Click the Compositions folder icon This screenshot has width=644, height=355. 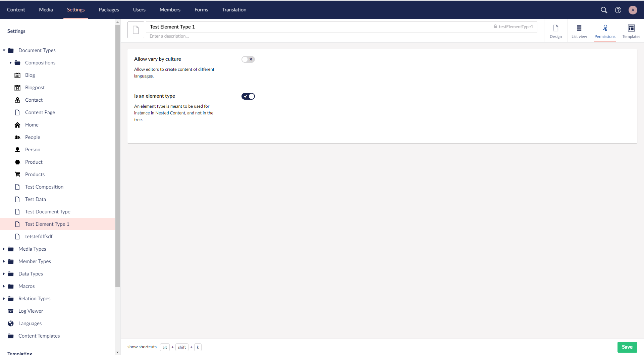pos(17,63)
